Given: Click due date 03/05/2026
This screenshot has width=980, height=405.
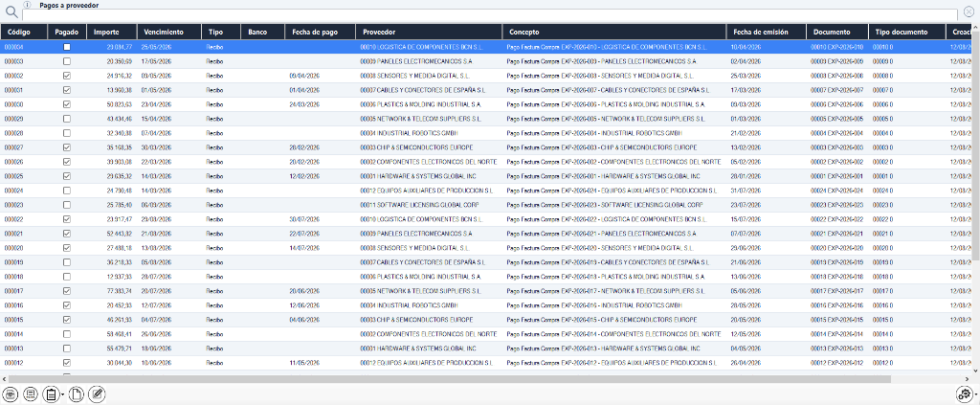Looking at the screenshot, I should click(x=156, y=76).
